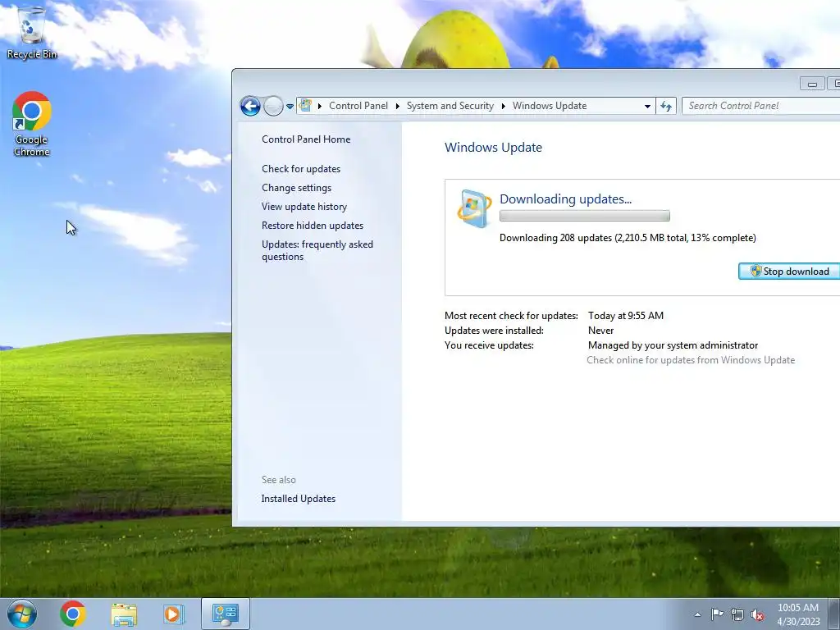
Task: Expand the arrow after System and Security
Action: 503,106
